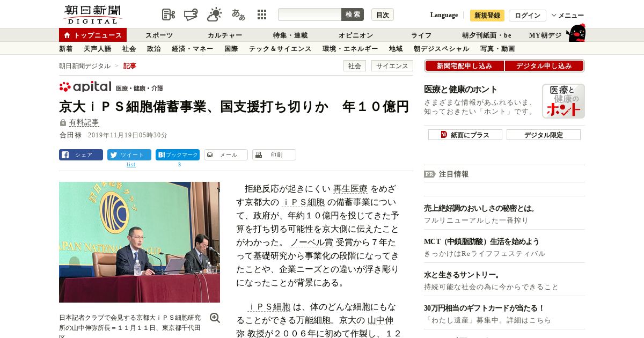Open the grid apps icon

click(x=262, y=14)
